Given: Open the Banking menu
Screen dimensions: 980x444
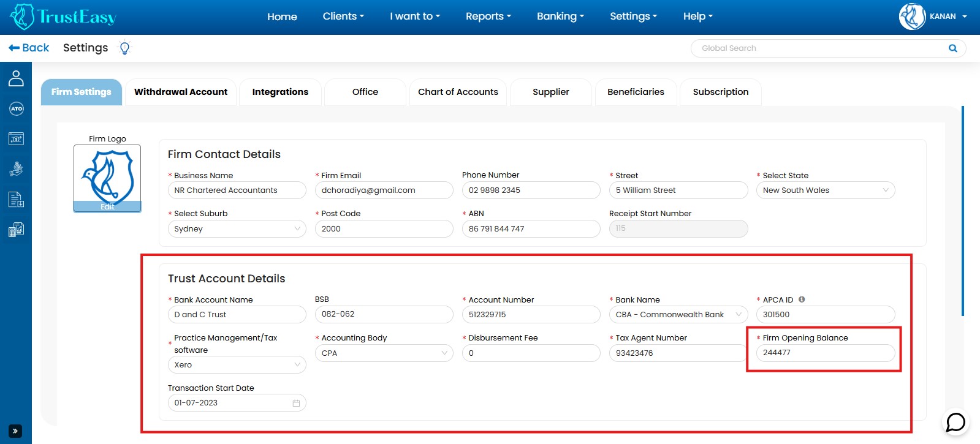Looking at the screenshot, I should tap(560, 17).
